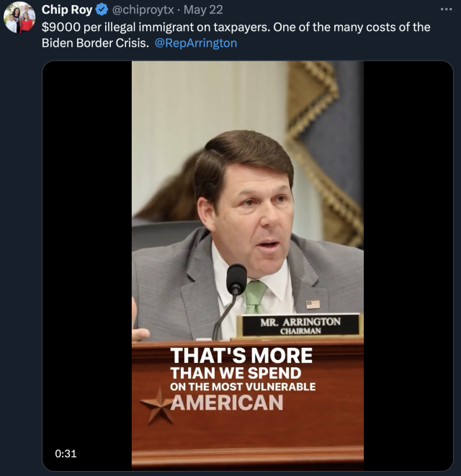Click the @RepArrington mention link

[x=196, y=43]
